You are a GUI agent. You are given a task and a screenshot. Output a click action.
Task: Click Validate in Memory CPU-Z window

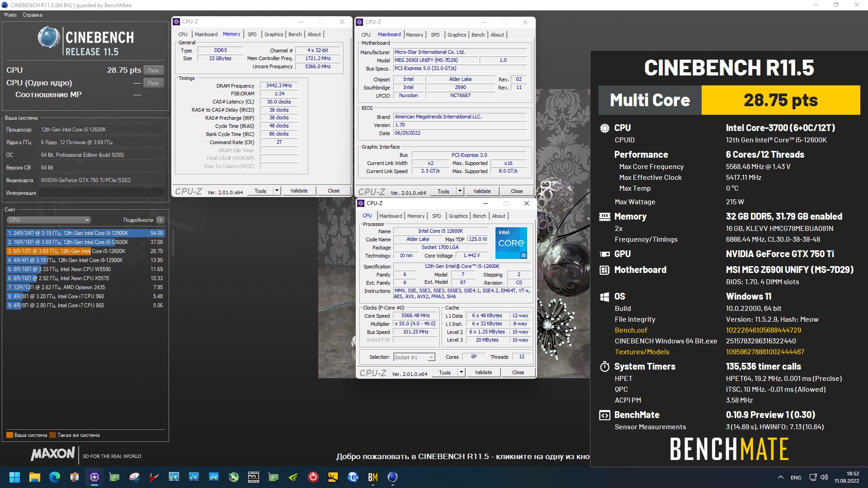tap(299, 191)
